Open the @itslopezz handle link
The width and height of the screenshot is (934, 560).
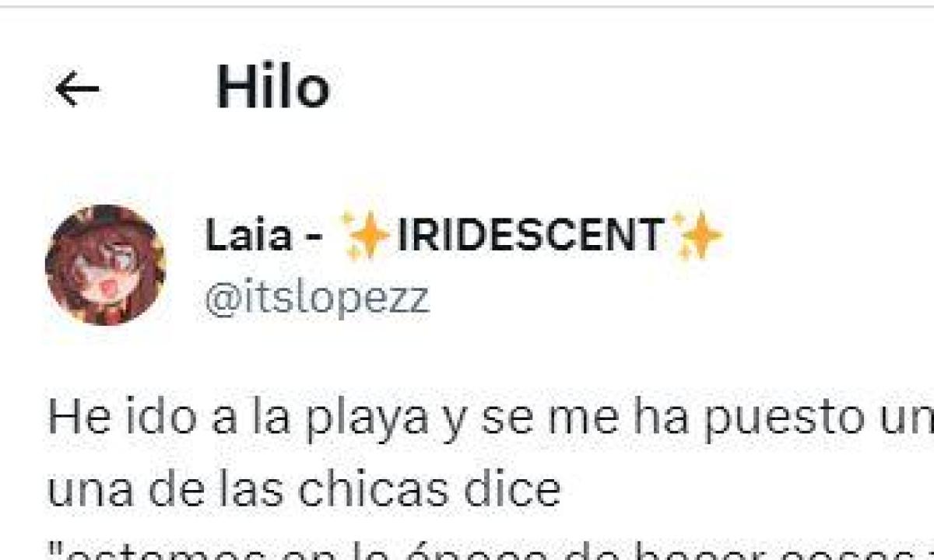(x=317, y=299)
